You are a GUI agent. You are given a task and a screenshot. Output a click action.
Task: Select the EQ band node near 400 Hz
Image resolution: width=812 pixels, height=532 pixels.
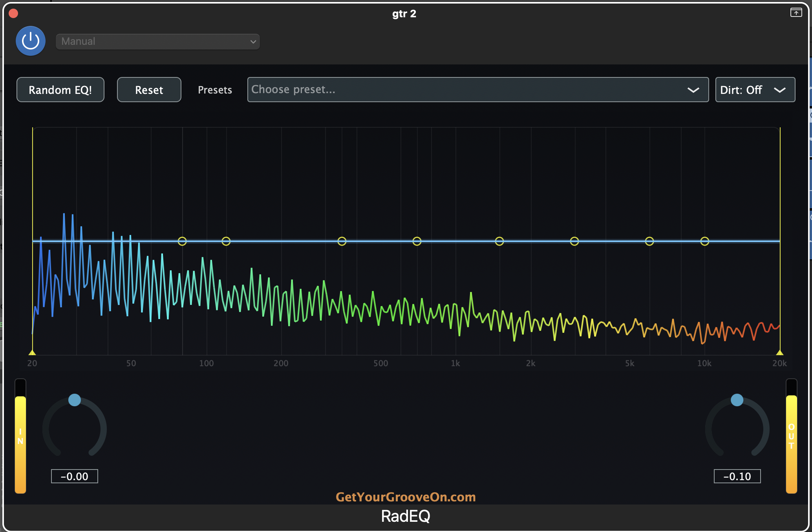(341, 242)
